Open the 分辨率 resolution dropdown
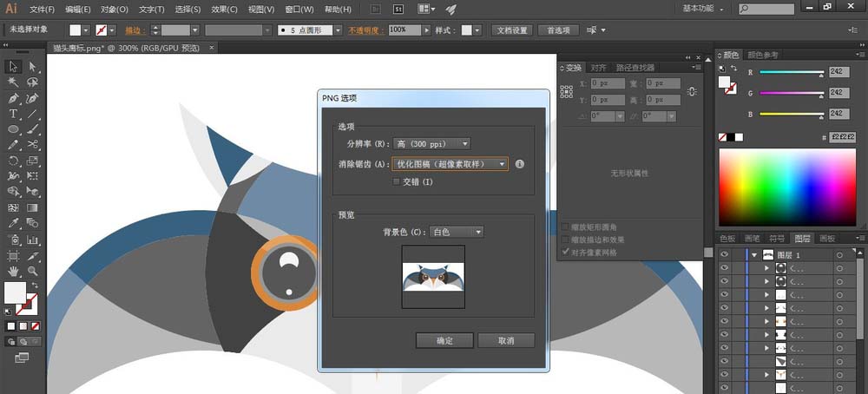The image size is (868, 394). 431,144
